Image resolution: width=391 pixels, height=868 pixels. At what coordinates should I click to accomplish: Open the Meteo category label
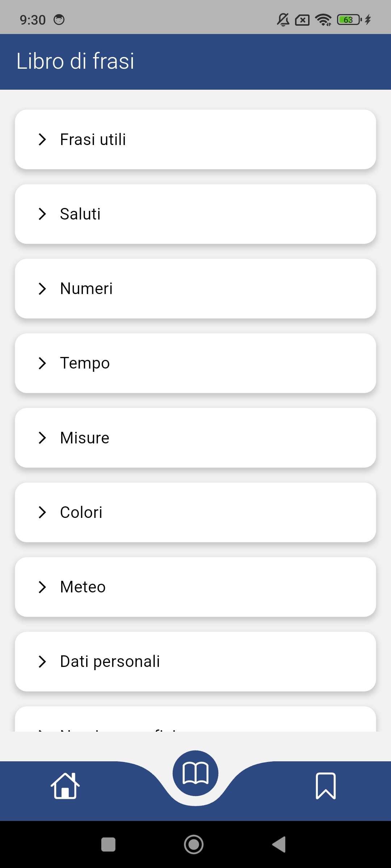pyautogui.click(x=83, y=587)
